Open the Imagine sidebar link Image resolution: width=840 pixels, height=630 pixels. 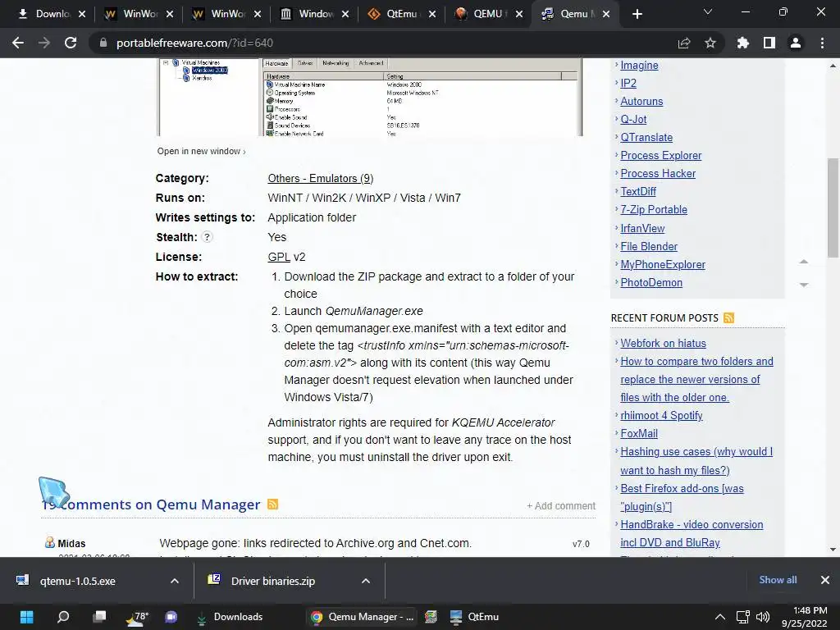[x=639, y=65]
